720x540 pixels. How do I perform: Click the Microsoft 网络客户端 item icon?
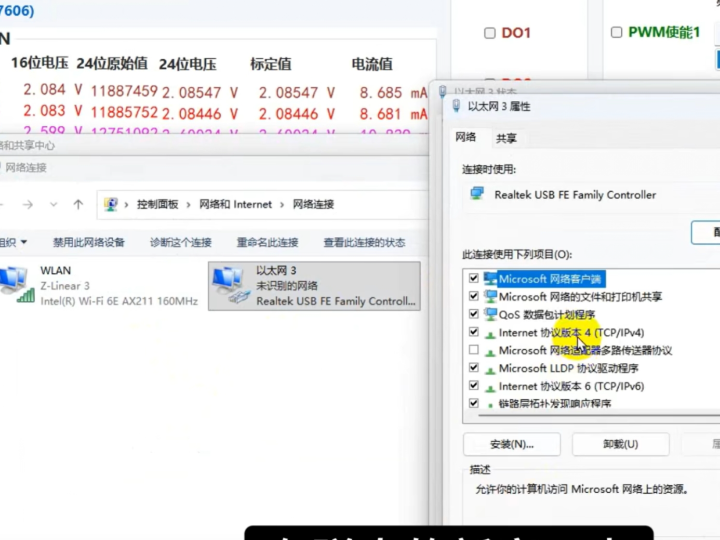pos(490,279)
